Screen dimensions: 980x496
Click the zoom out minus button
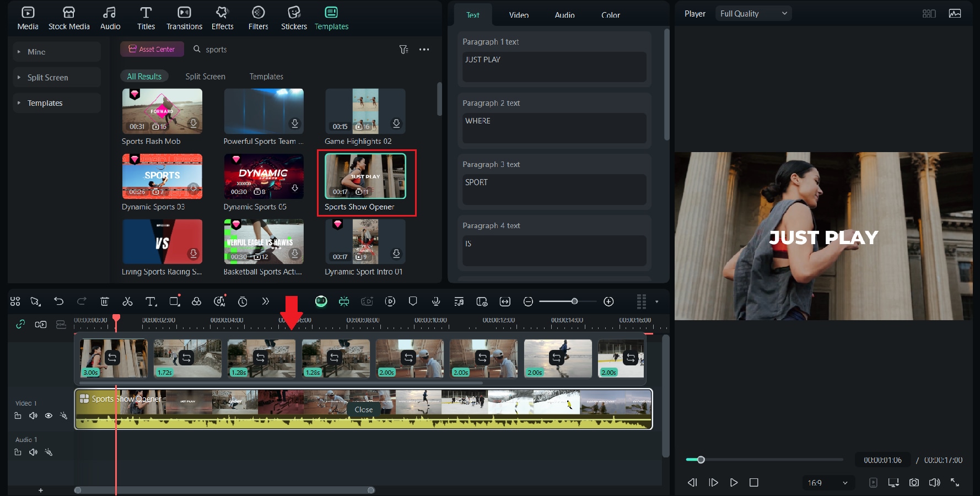[x=528, y=301]
